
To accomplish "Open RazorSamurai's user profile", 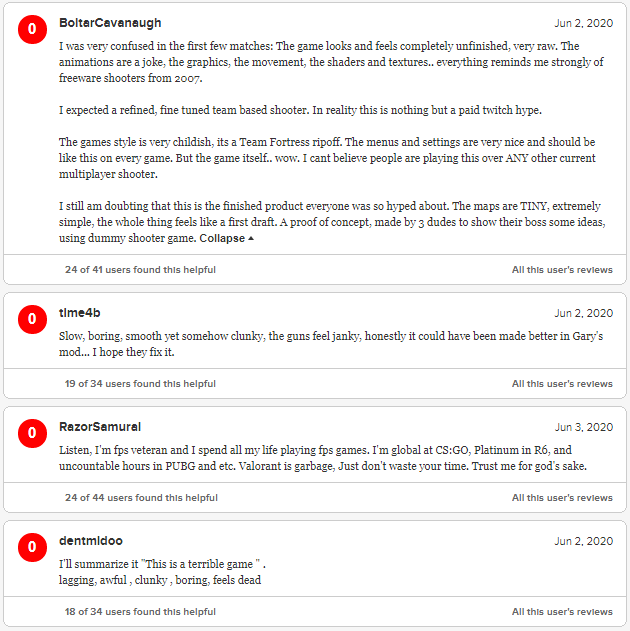I will pos(100,427).
